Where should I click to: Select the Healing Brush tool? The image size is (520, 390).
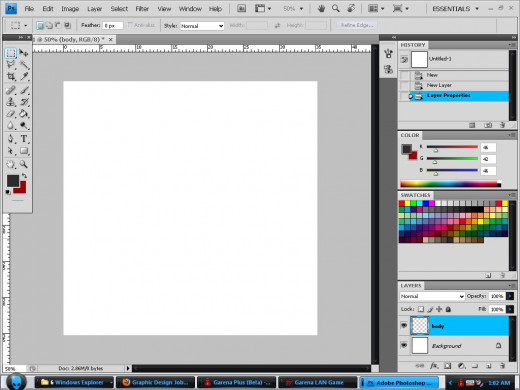pyautogui.click(x=11, y=90)
